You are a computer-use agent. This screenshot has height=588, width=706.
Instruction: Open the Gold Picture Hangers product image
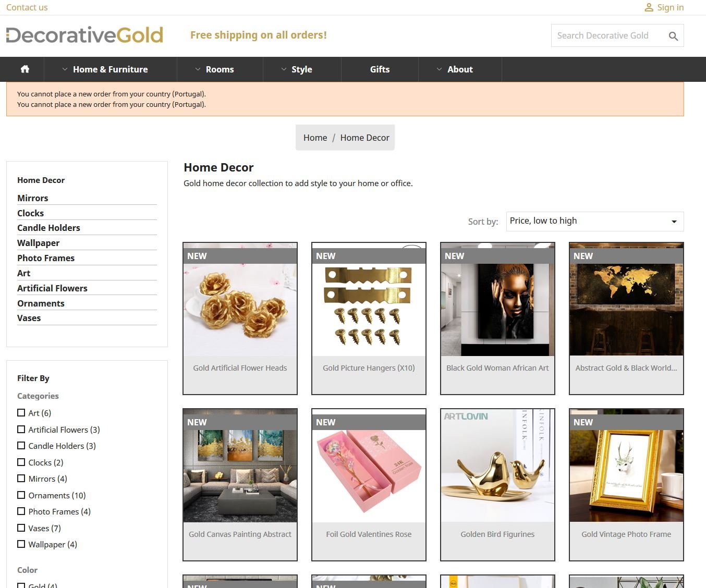(x=369, y=300)
